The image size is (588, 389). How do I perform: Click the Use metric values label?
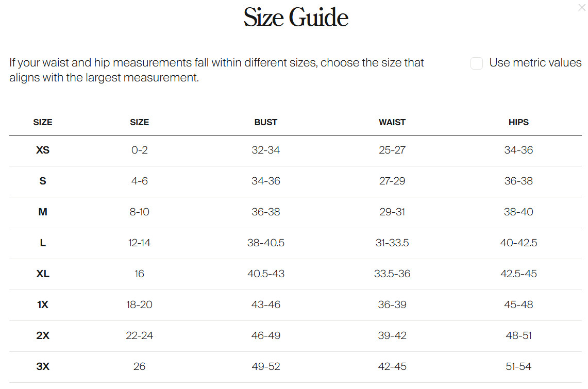pos(535,63)
